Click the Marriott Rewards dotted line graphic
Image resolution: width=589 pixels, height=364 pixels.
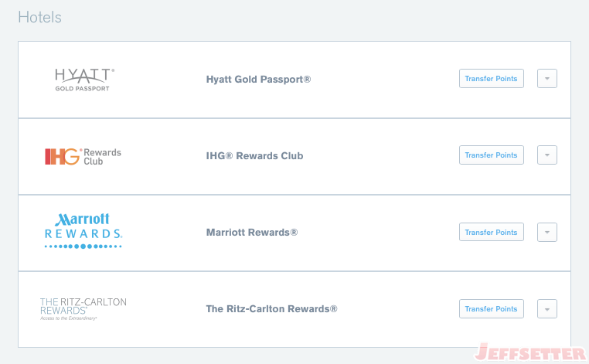click(83, 247)
